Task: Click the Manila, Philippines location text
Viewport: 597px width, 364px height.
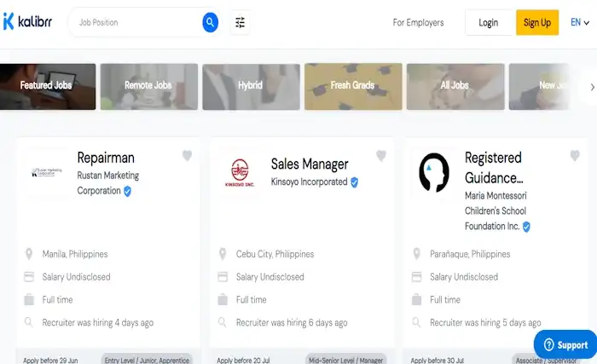Action: coord(75,254)
